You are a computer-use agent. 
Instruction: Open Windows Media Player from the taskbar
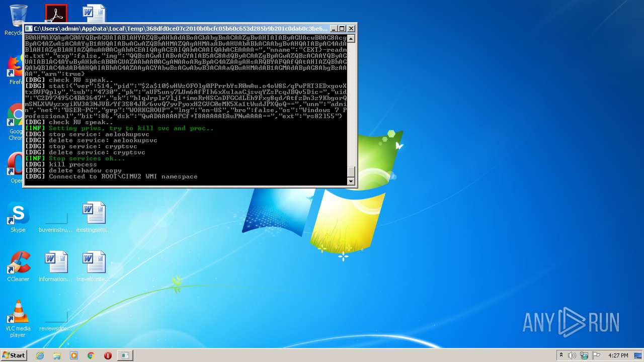click(x=74, y=355)
